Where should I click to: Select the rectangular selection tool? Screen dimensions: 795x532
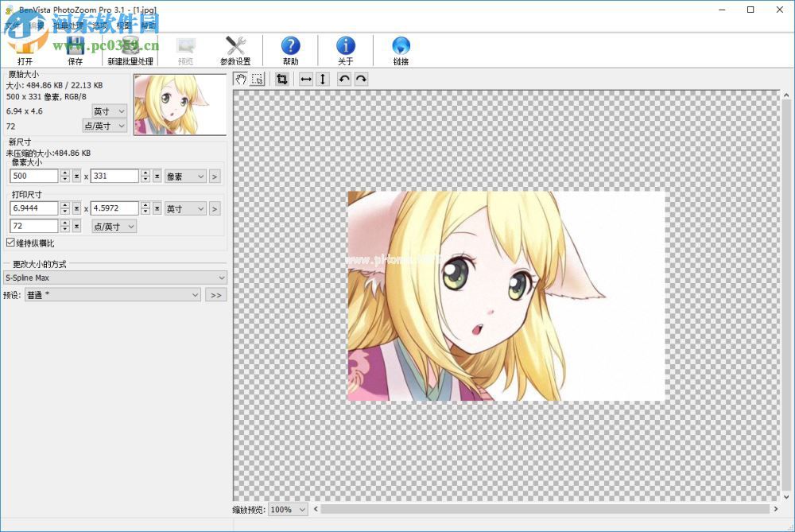pyautogui.click(x=257, y=79)
